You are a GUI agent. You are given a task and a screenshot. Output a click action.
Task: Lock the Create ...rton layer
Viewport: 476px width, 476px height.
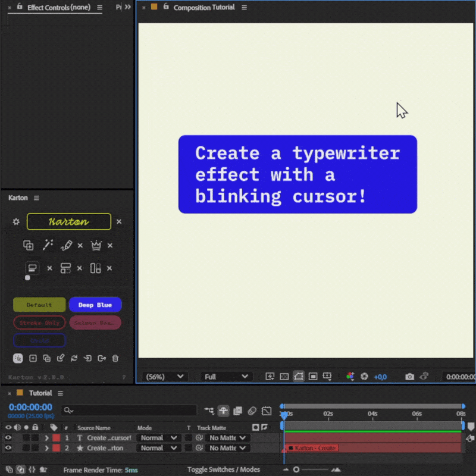pos(35,448)
